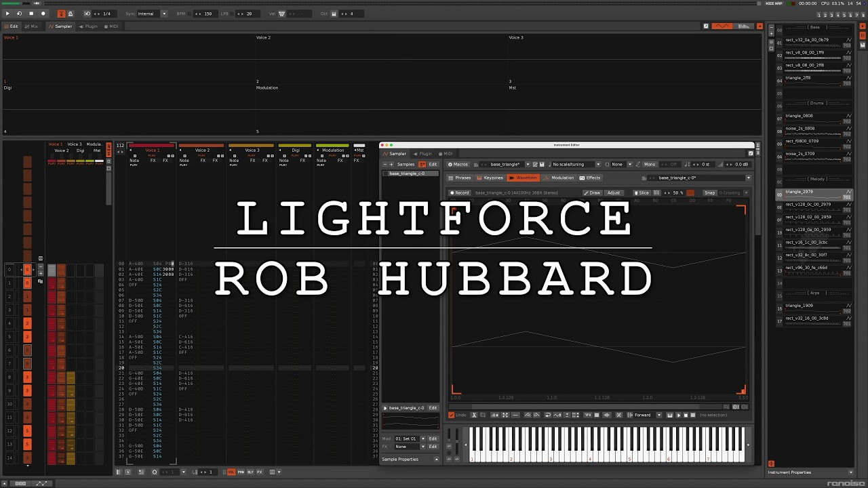Click the cut scissors icon
This screenshot has width=868, height=488.
[x=474, y=415]
